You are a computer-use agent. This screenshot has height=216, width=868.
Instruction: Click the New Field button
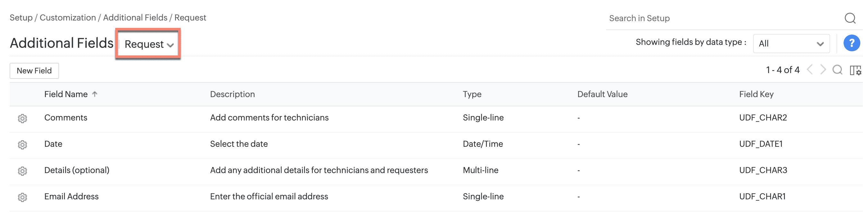click(x=34, y=71)
